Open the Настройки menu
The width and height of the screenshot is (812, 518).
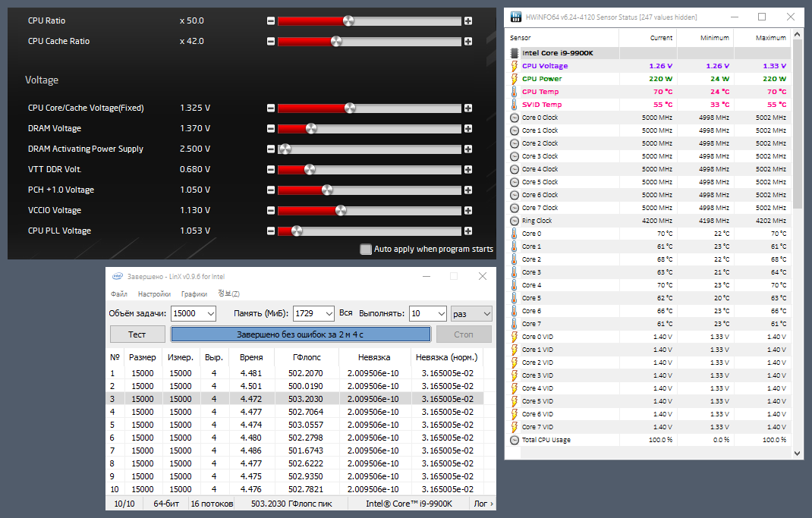pyautogui.click(x=154, y=294)
